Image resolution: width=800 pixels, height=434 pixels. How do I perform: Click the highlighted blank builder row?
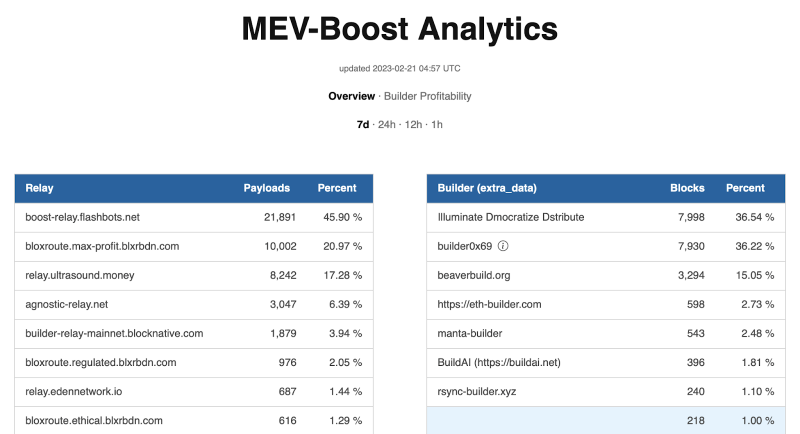pos(600,420)
